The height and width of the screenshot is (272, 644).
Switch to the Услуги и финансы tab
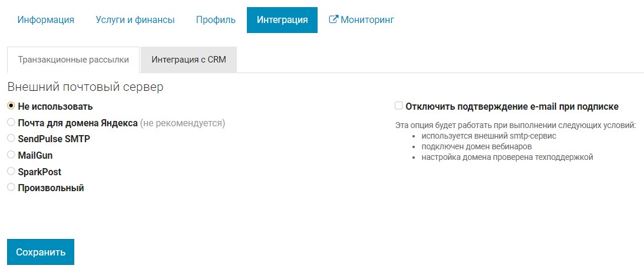135,19
